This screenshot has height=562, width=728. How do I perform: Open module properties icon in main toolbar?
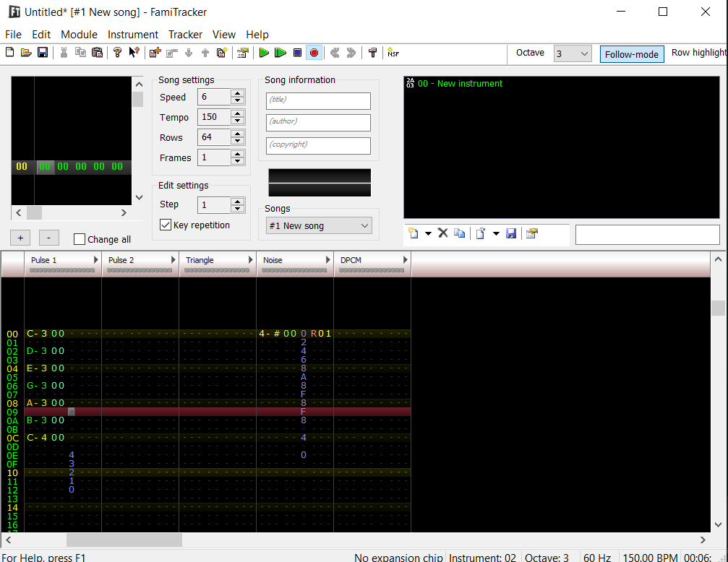(x=243, y=53)
